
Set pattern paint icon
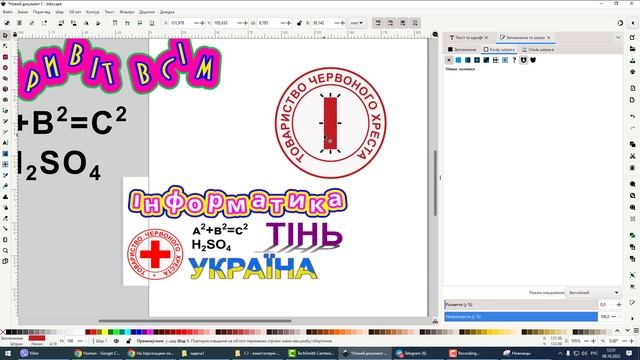[496, 60]
